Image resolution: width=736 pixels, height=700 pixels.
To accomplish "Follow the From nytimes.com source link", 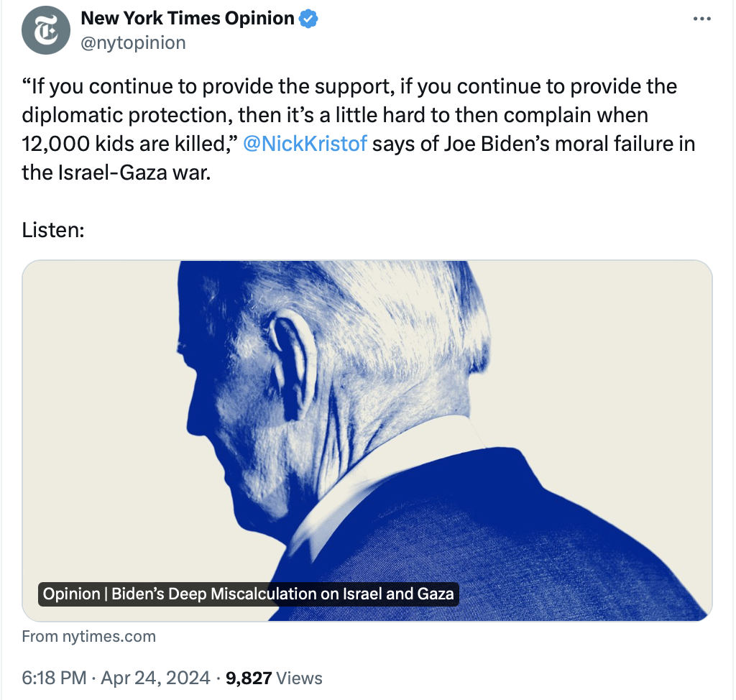I will click(x=89, y=636).
